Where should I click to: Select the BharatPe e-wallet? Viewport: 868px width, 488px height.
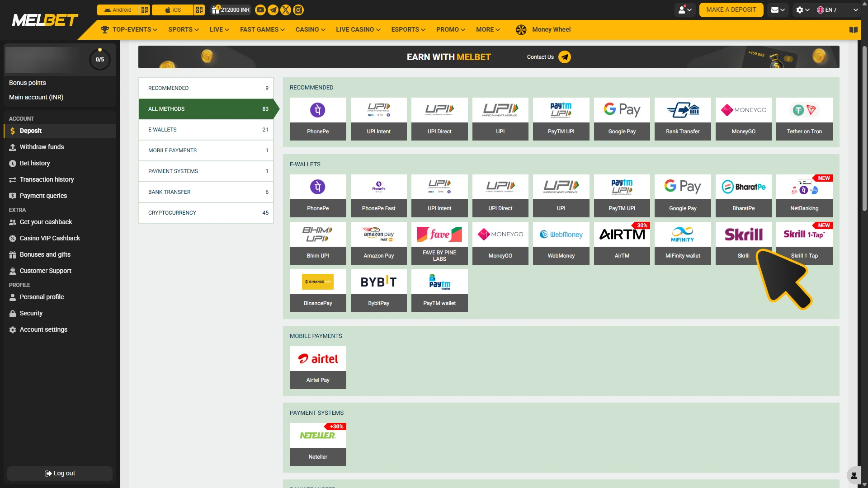coord(744,196)
